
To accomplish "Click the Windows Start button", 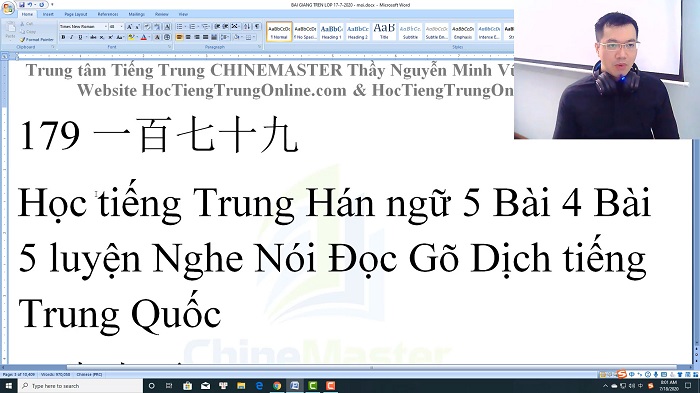I will [8, 385].
